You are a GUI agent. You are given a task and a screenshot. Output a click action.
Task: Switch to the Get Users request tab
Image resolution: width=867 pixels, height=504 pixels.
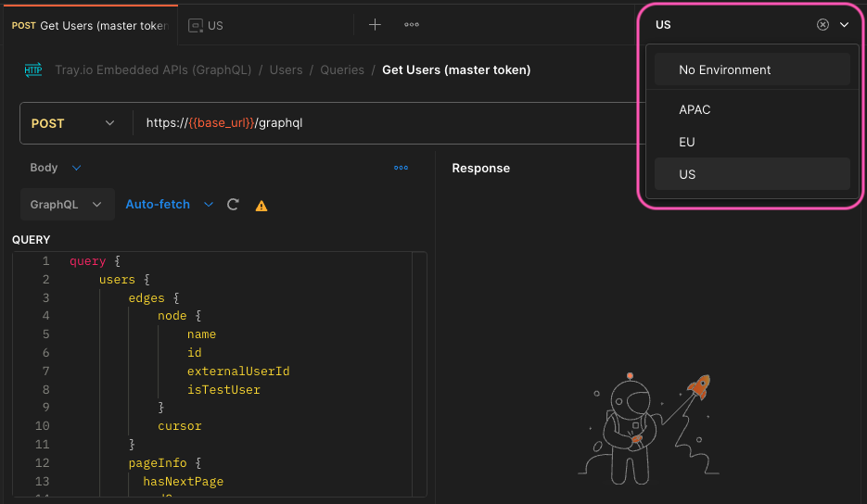(x=89, y=25)
